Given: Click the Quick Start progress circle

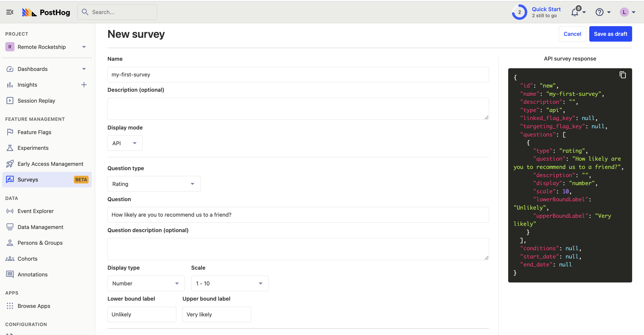Looking at the screenshot, I should click(519, 12).
